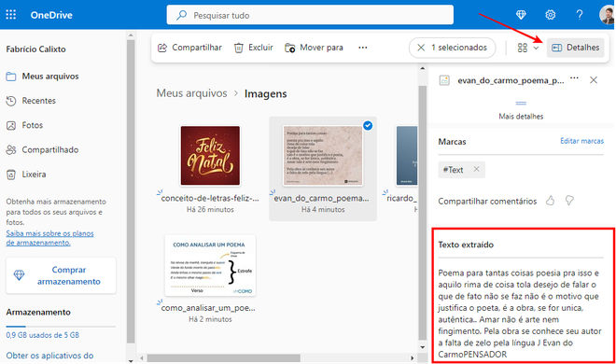Screen dimensions: 616x364
Task: Open Obter os aplicativos do link
Action: pos(49,356)
